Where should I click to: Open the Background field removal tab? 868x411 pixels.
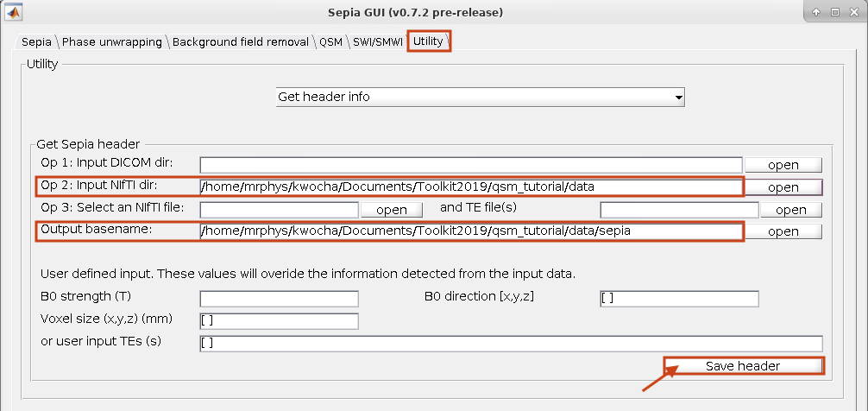[x=240, y=41]
